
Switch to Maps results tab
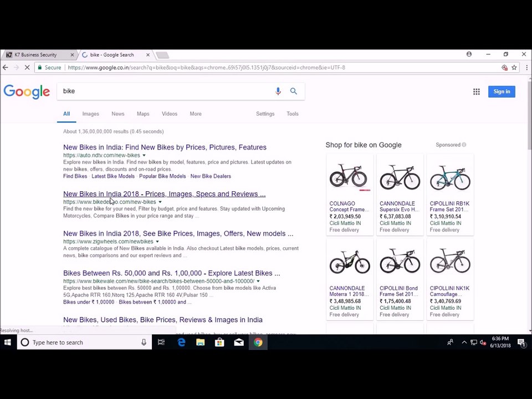point(143,114)
